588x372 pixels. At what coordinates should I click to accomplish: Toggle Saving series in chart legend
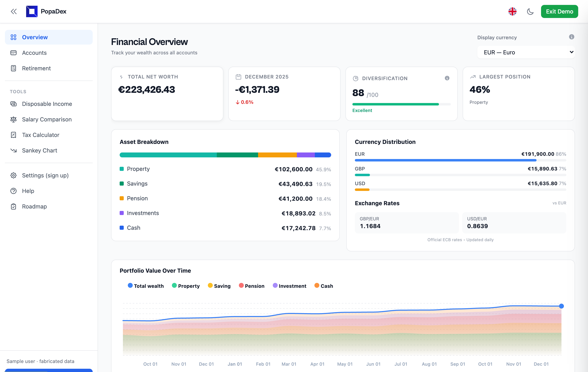pyautogui.click(x=219, y=286)
